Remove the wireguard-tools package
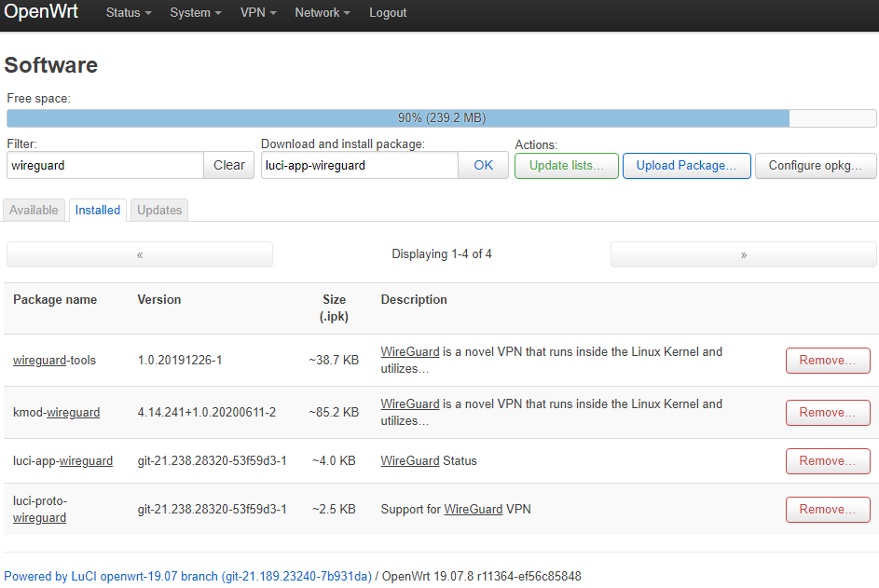 828,361
